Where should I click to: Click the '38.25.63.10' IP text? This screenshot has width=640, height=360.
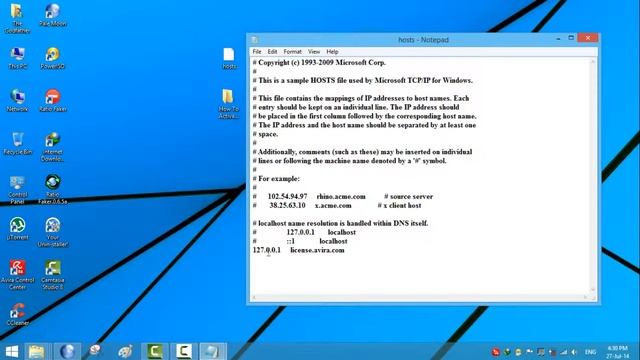point(287,206)
